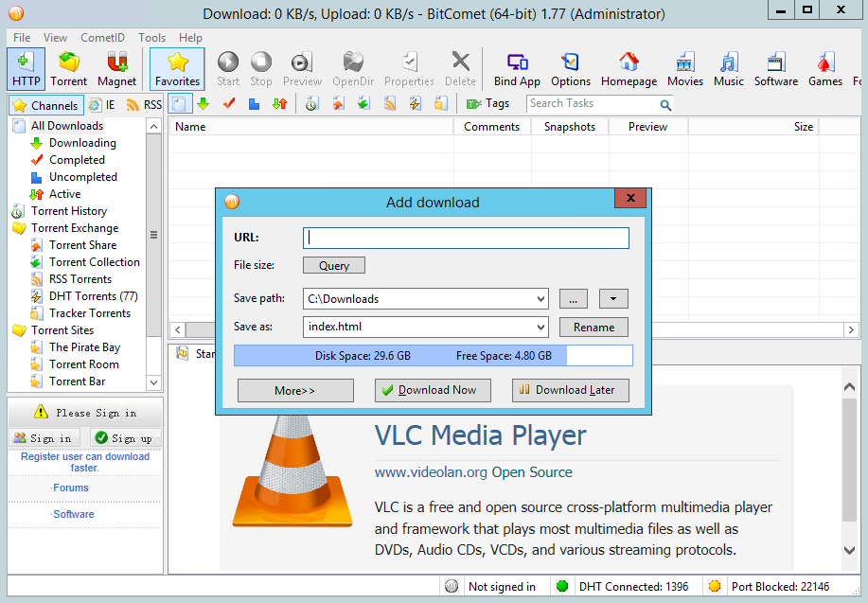Open the Bind App toolbar icon

[517, 69]
